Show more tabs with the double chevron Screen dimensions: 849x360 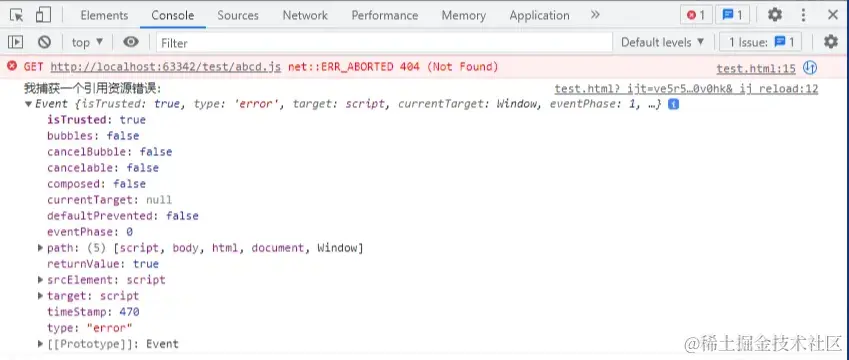[595, 15]
